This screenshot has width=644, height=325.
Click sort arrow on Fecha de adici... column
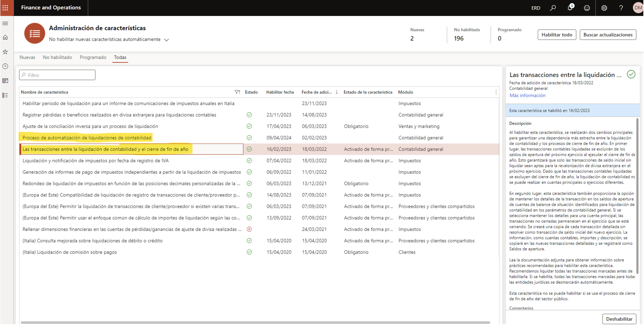336,92
